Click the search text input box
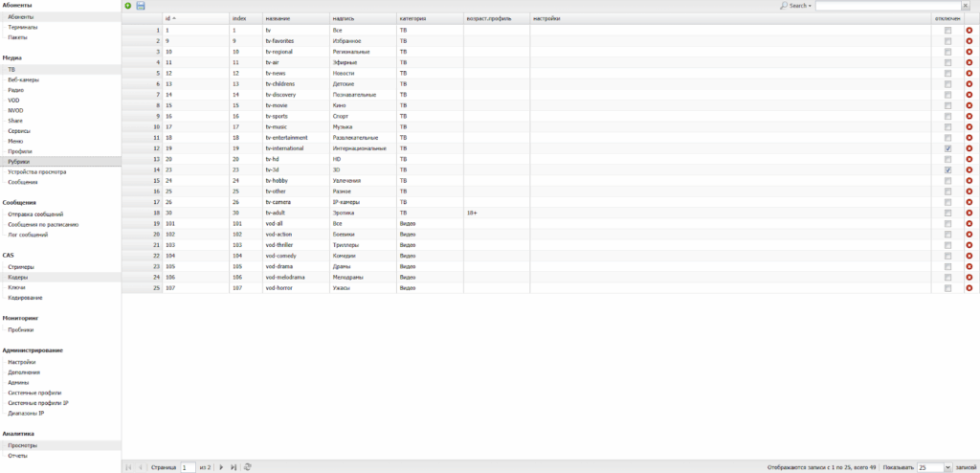The image size is (980, 473). (887, 6)
